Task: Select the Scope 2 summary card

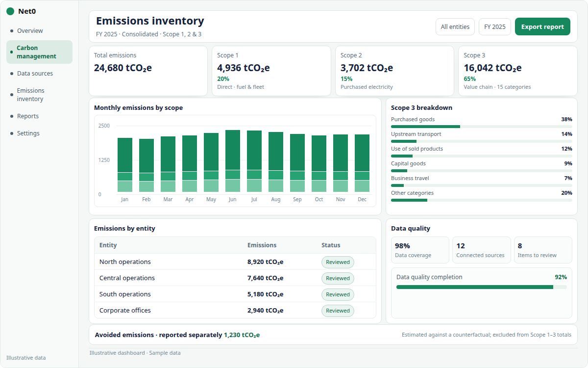Action: click(394, 71)
